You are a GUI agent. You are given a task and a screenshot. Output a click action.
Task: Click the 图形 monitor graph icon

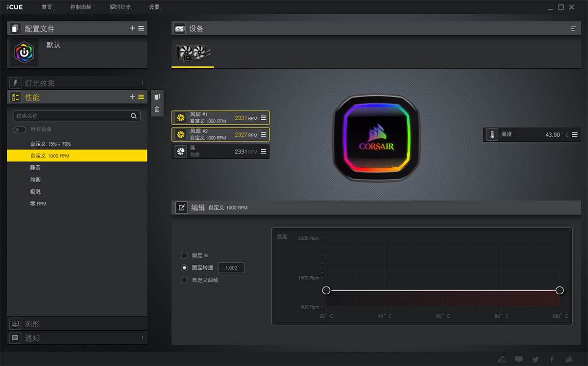(15, 324)
